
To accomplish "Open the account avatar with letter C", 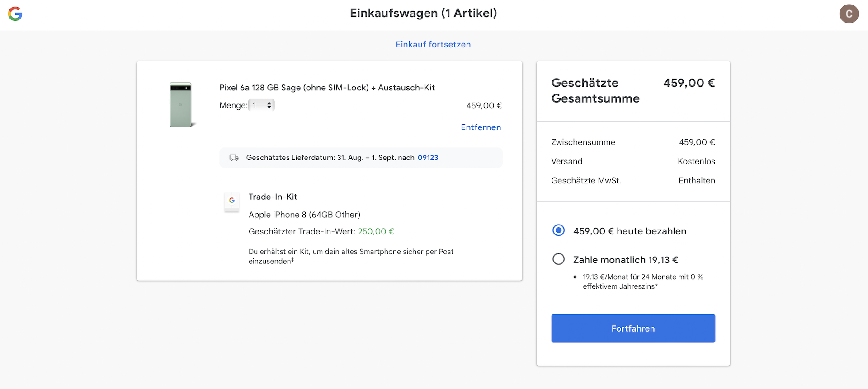I will coord(849,14).
